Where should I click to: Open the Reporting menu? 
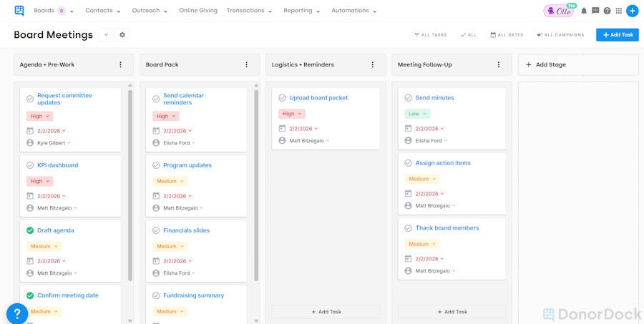pos(302,11)
